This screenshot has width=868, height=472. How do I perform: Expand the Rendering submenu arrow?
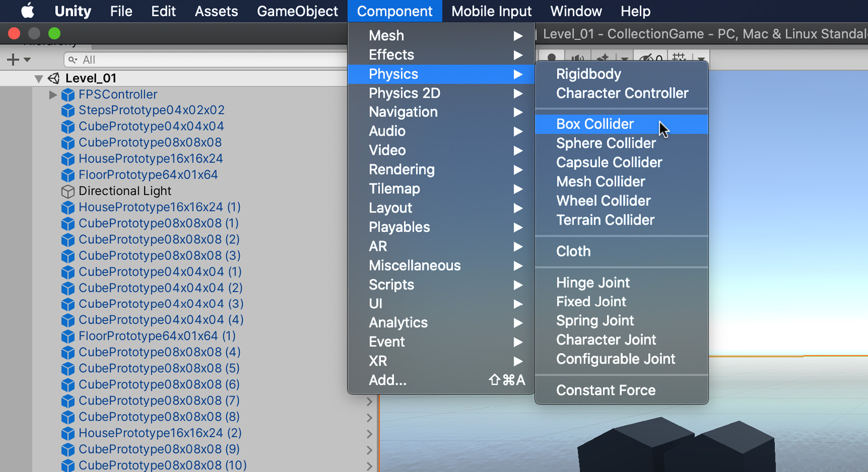point(518,170)
